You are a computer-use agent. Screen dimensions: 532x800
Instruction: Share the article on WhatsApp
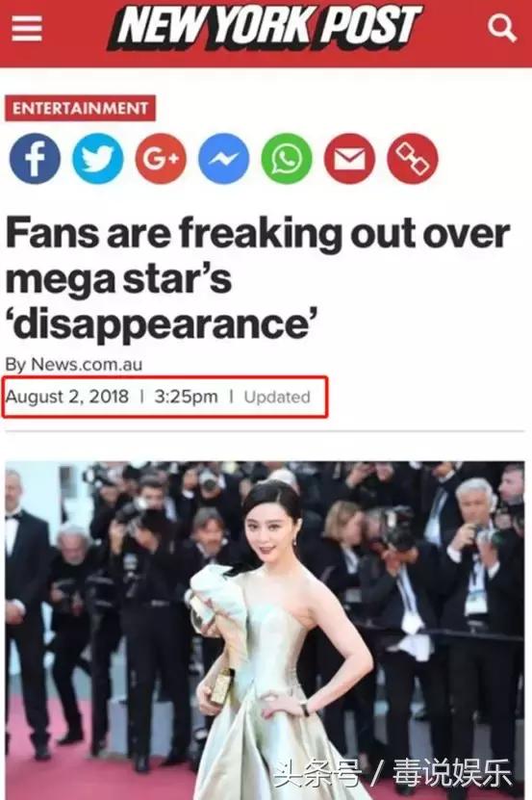pos(287,159)
